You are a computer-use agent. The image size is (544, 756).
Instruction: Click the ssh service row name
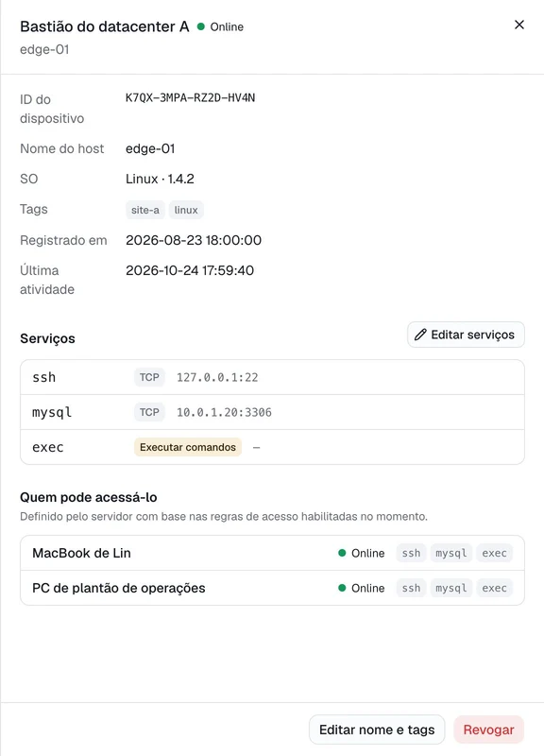[43, 377]
